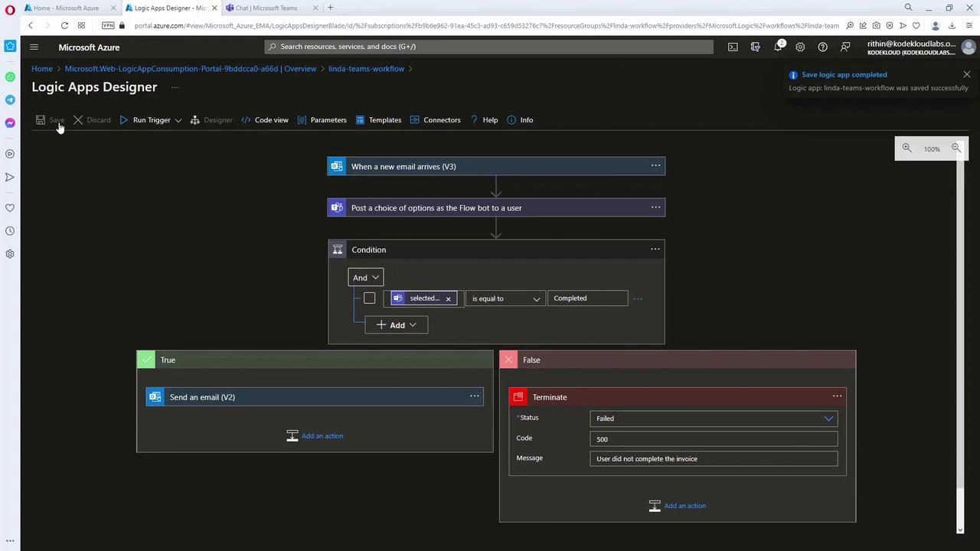This screenshot has height=551, width=980.
Task: Check the condition row checkbox
Action: pyautogui.click(x=369, y=298)
